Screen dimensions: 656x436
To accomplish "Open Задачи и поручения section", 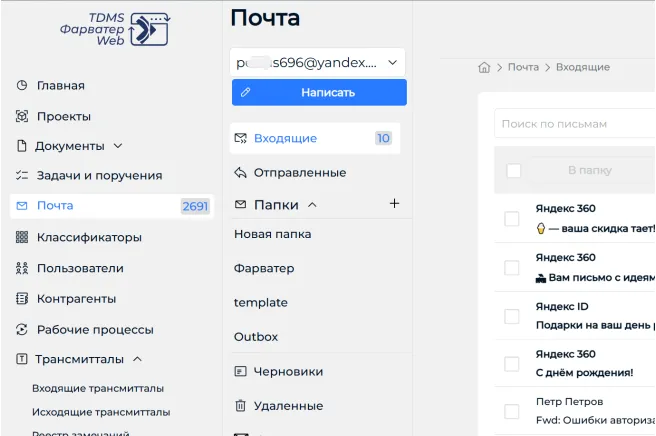I will [x=99, y=176].
